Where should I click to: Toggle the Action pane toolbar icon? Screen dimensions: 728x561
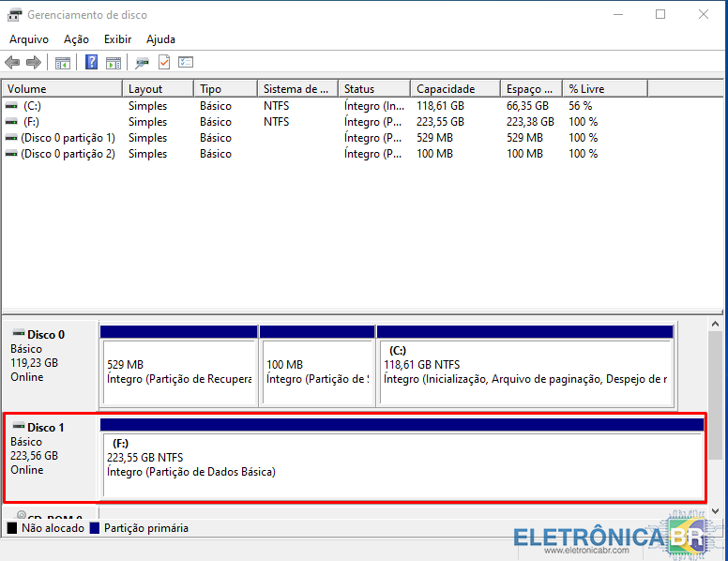(x=114, y=63)
